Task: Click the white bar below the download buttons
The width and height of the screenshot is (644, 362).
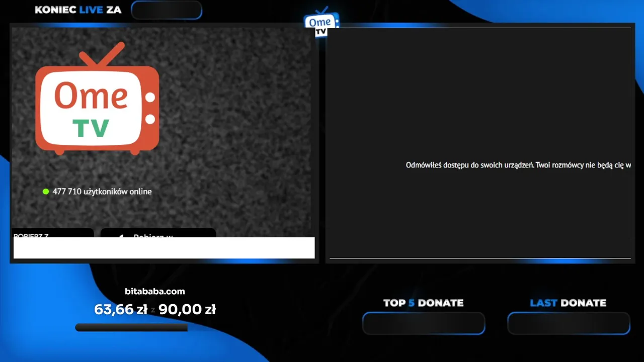Action: coord(164,248)
